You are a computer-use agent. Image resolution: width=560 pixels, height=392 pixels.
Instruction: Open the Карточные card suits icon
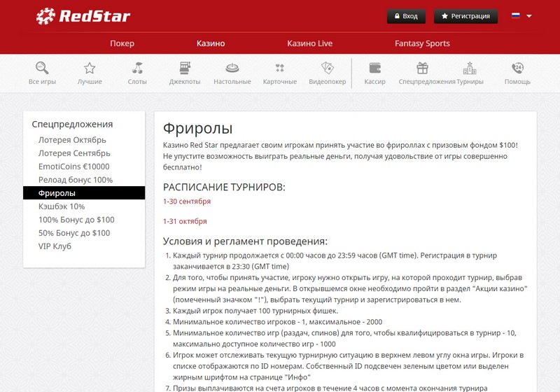(279, 68)
